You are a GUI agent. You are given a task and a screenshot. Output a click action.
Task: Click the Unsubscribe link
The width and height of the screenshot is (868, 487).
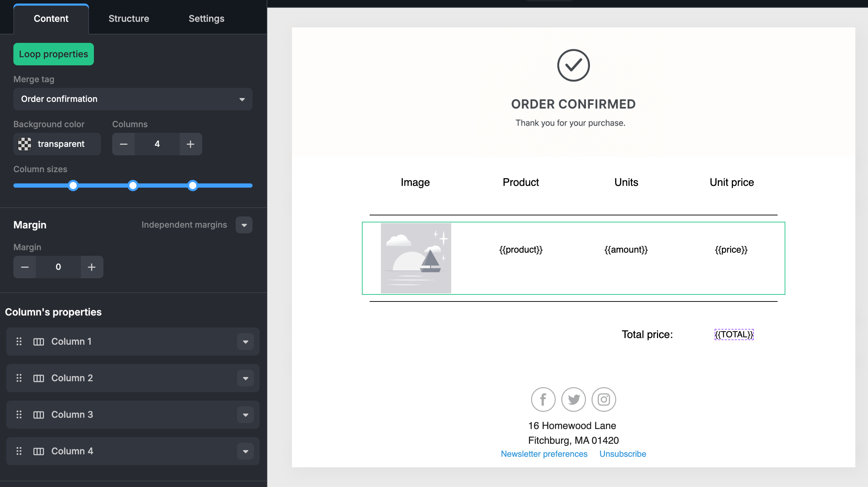click(x=623, y=454)
